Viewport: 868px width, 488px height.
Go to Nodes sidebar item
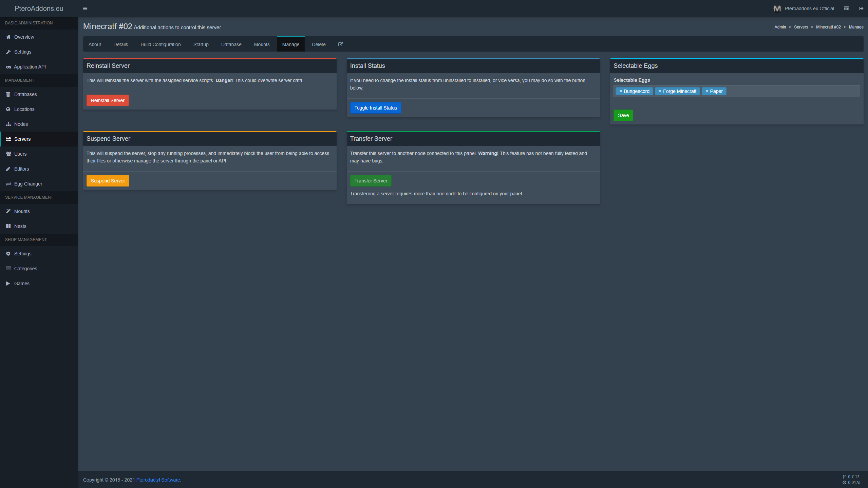click(21, 124)
